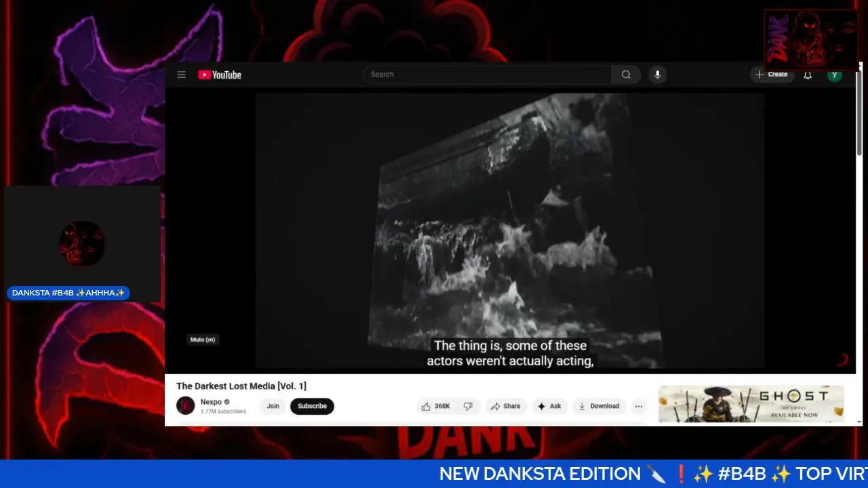Download the video

click(598, 406)
